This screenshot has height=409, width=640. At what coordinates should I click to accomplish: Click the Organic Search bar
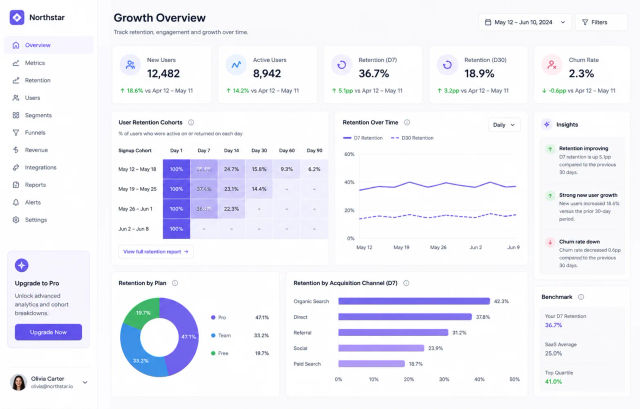pyautogui.click(x=414, y=301)
